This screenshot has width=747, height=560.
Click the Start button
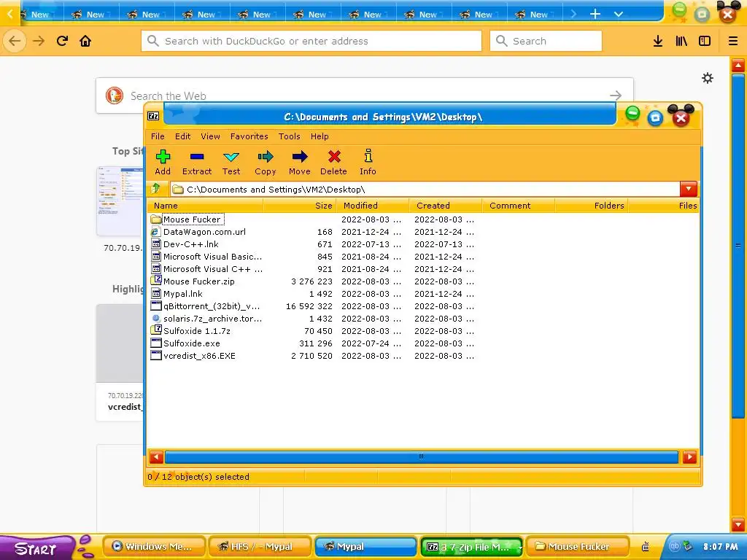coord(36,547)
